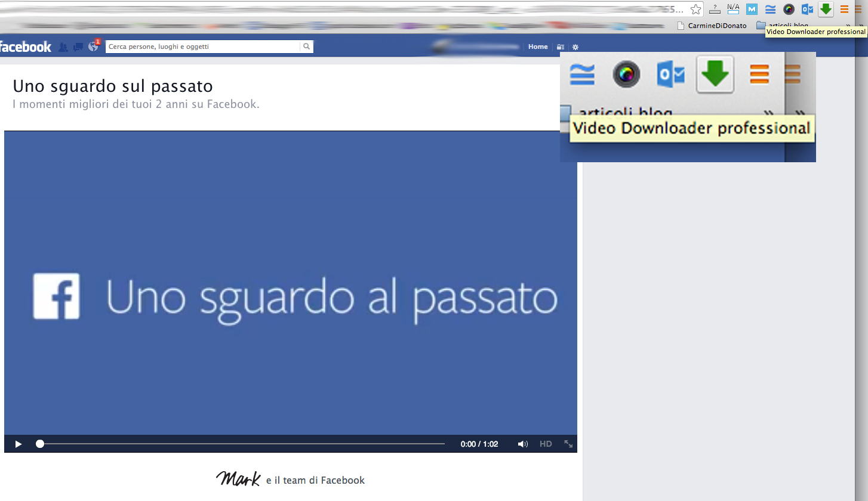Click the 'e il team di Facebook' text
The height and width of the screenshot is (501, 868).
point(315,480)
